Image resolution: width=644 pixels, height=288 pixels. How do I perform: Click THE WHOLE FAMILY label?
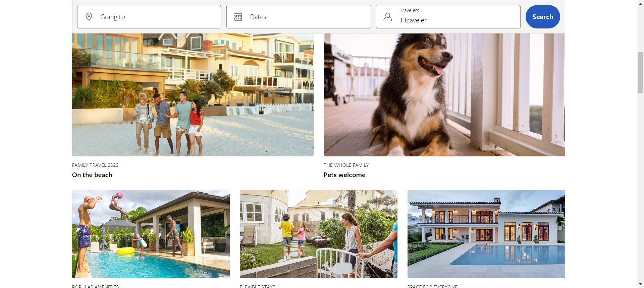pos(346,165)
